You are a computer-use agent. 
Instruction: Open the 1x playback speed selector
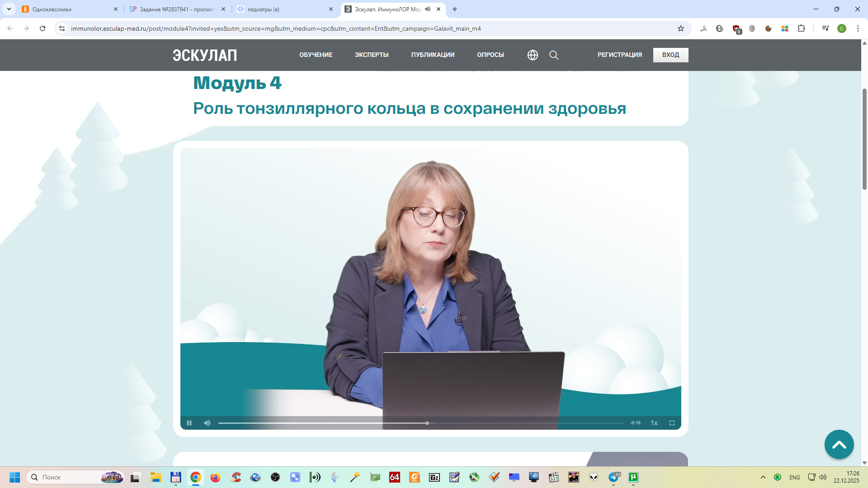tap(654, 423)
